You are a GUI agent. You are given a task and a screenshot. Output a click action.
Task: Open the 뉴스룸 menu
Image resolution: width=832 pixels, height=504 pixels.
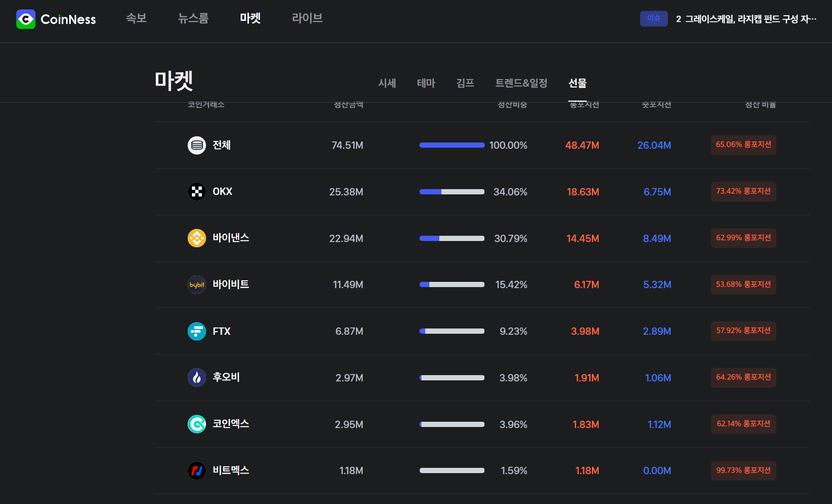point(193,18)
